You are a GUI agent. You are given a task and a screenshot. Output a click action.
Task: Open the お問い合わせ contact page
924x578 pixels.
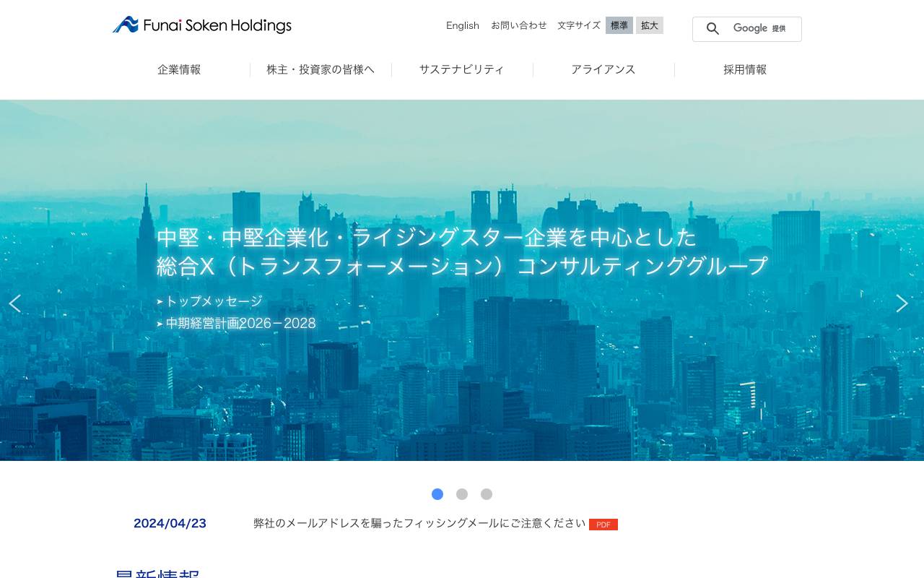519,25
